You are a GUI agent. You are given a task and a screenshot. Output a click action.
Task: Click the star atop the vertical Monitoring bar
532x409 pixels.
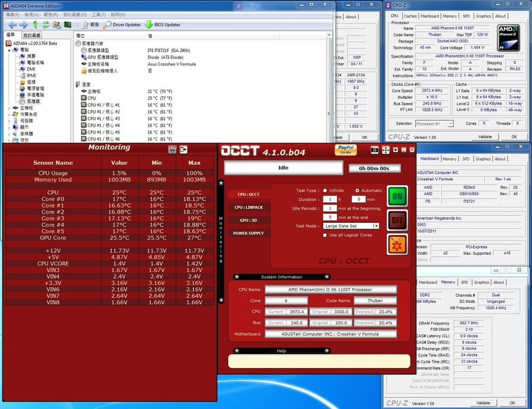221,183
